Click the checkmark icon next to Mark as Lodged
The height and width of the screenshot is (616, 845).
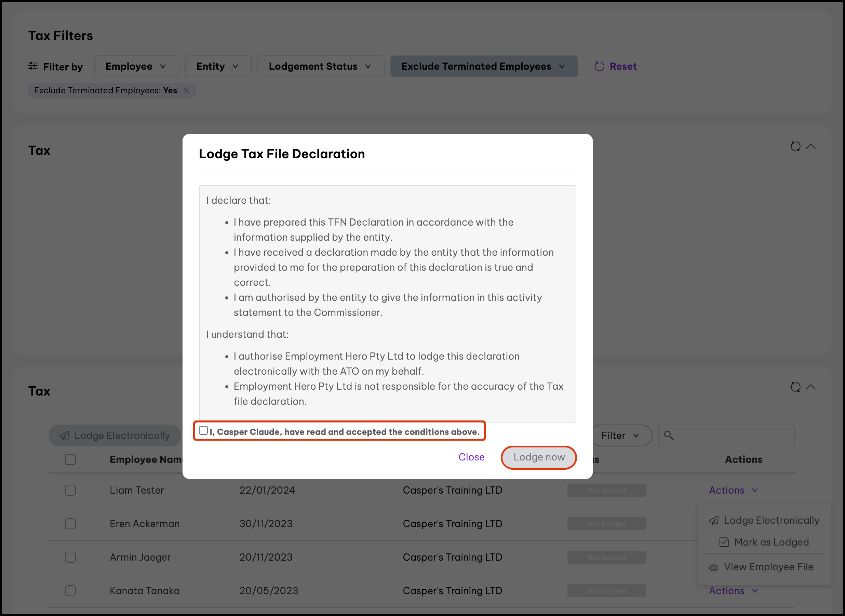pyautogui.click(x=724, y=542)
